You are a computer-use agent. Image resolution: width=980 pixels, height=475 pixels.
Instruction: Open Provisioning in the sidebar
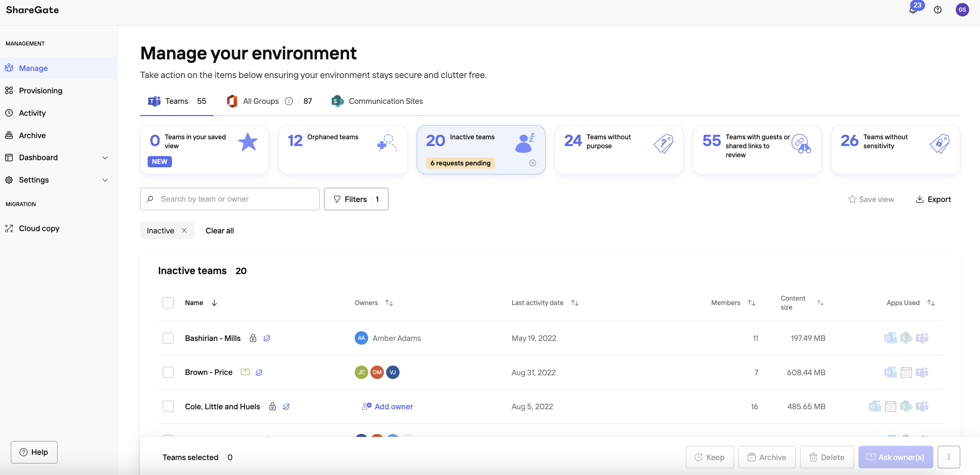(59, 90)
